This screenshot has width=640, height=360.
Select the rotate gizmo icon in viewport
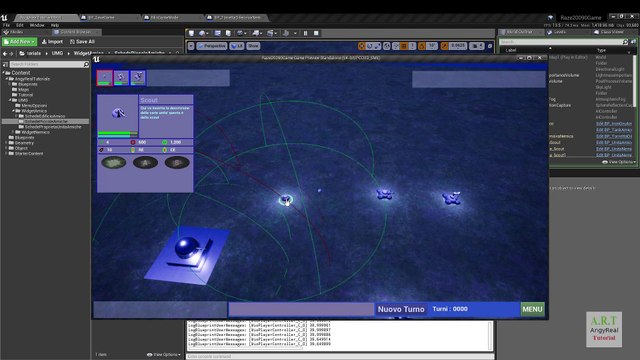point(369,46)
